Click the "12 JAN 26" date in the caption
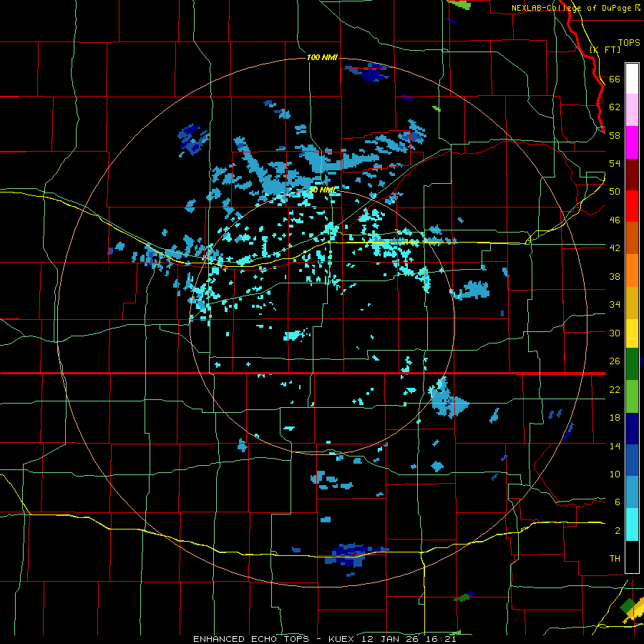 391,639
